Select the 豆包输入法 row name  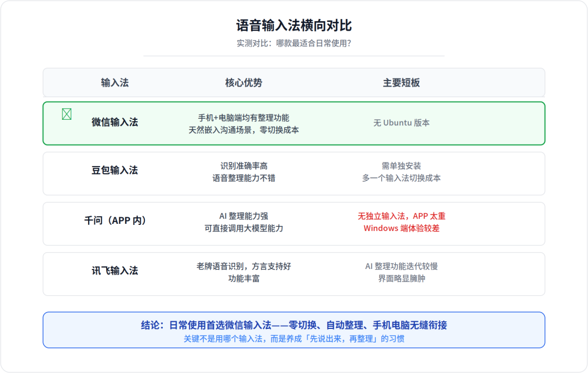[x=115, y=170]
